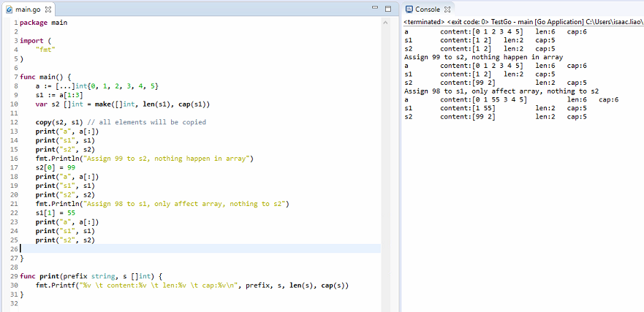
Task: Click line number 29 beside func print
Action: pyautogui.click(x=14, y=276)
